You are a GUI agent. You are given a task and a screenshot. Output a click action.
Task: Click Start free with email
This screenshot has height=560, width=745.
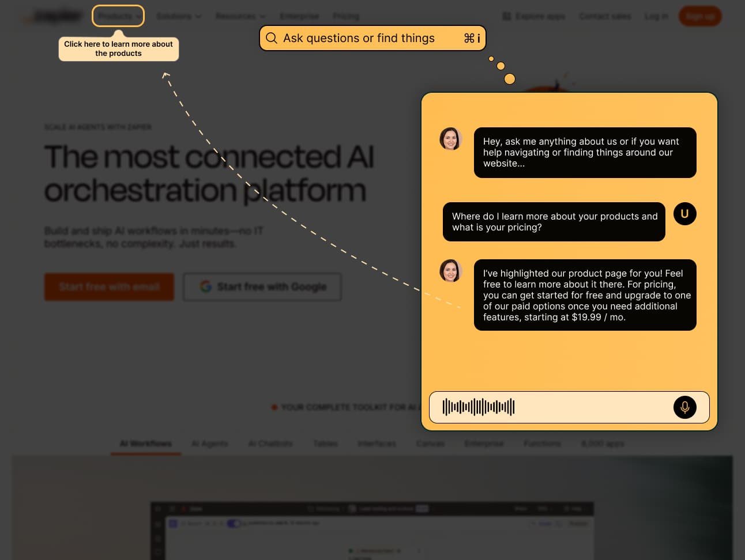pos(109,287)
